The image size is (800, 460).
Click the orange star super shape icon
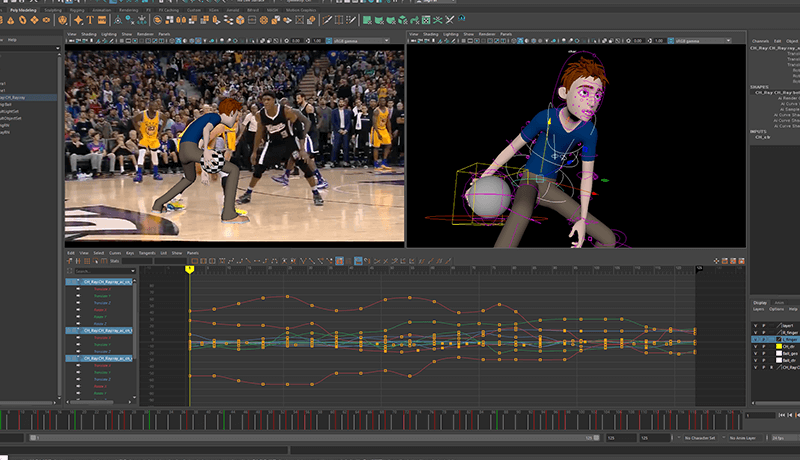point(79,20)
